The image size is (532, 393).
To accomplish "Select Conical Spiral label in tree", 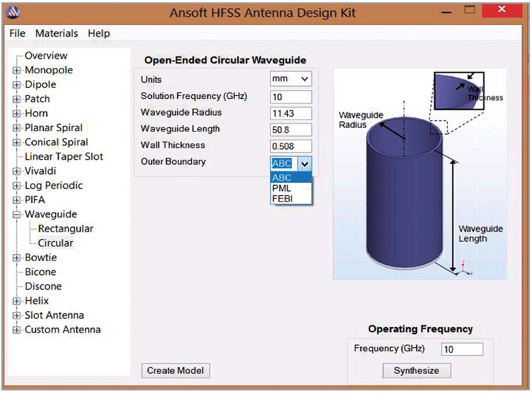I will click(57, 142).
